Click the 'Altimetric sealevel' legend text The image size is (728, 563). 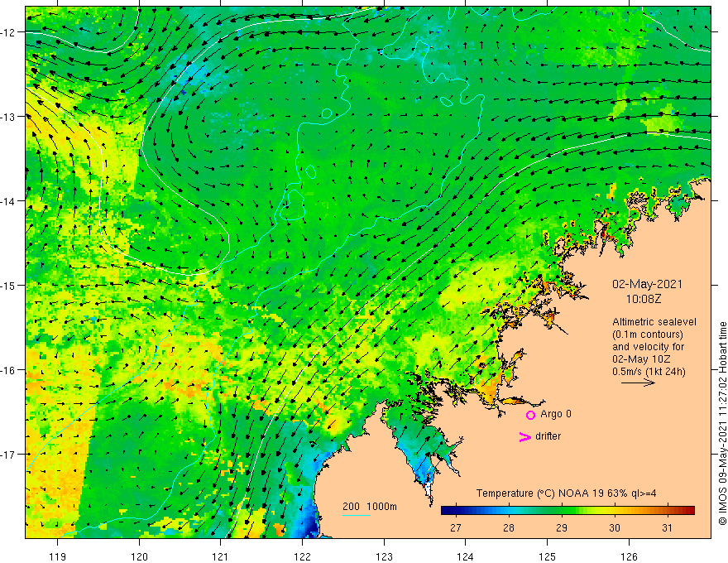[x=654, y=322]
